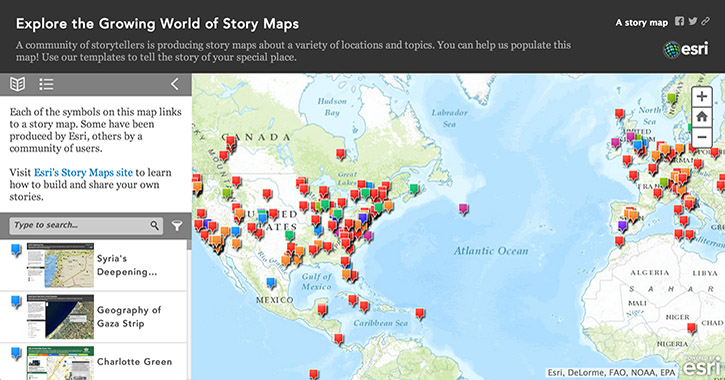Image resolution: width=725 pixels, height=380 pixels.
Task: Reset map to home extent
Action: tap(701, 116)
